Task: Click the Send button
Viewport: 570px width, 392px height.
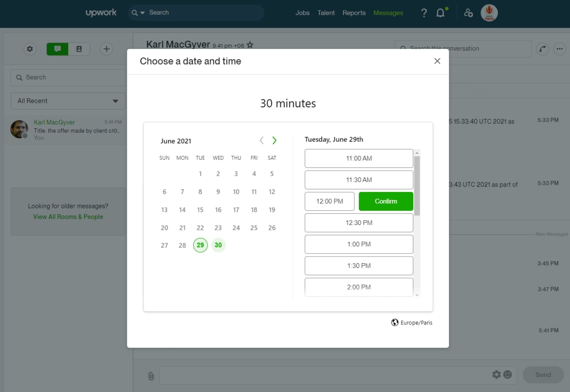Action: coord(543,375)
